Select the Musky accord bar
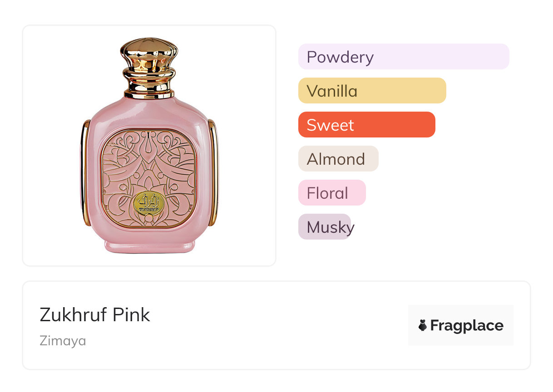Screen dimensions: 553x392 [325, 227]
